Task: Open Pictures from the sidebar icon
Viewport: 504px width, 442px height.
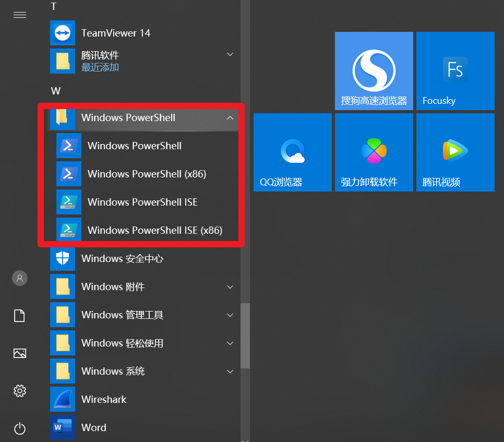Action: tap(20, 353)
